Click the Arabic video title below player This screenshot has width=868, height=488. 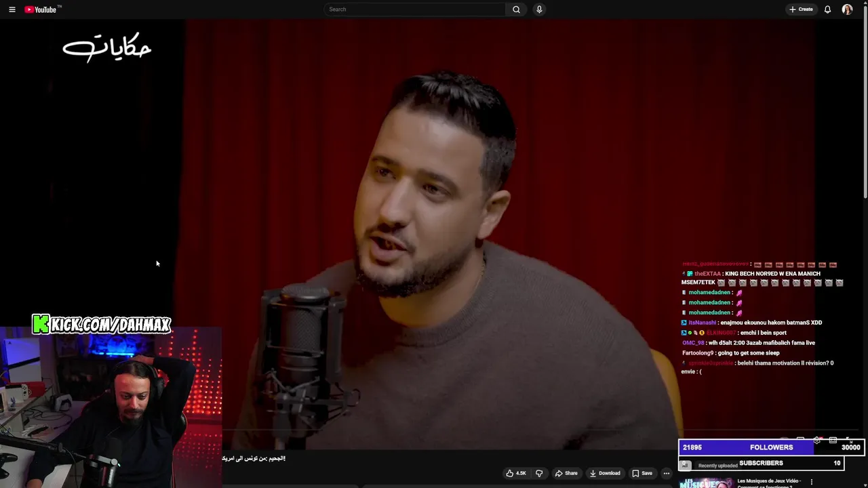point(254,459)
